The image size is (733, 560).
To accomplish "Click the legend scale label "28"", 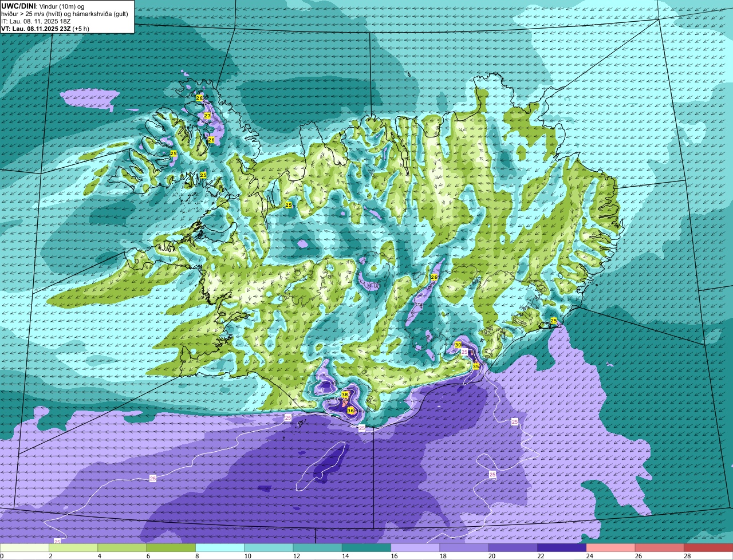I will click(x=687, y=556).
